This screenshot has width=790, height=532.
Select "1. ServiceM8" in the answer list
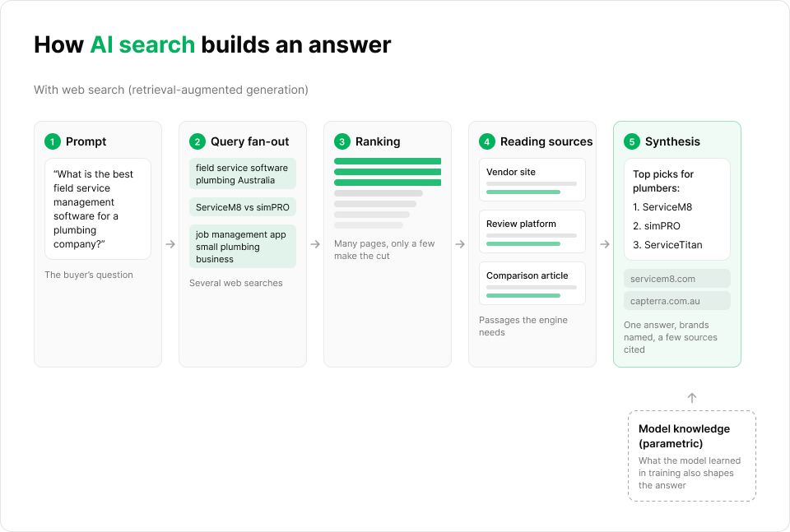[662, 207]
